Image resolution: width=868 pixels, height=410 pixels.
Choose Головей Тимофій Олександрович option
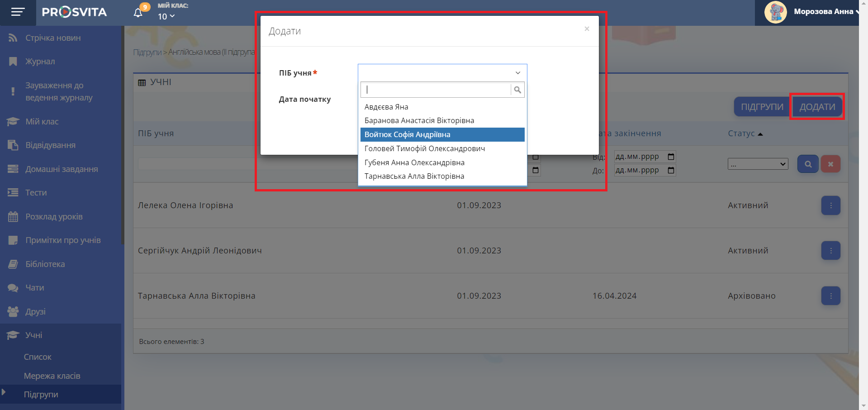point(424,148)
